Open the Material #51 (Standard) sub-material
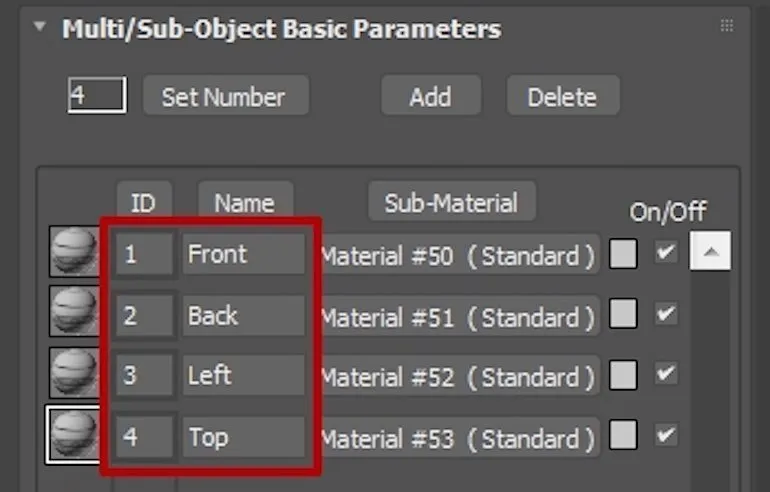Image resolution: width=770 pixels, height=492 pixels. 458,316
